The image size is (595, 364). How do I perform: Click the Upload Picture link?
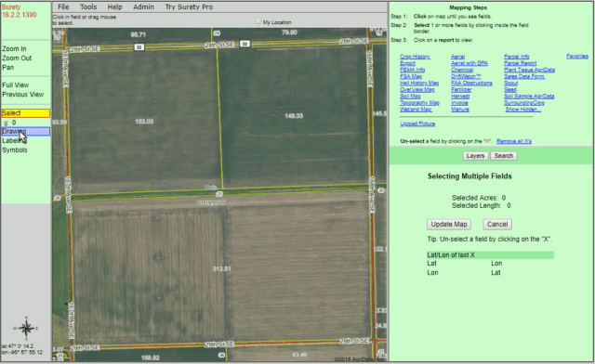click(417, 123)
